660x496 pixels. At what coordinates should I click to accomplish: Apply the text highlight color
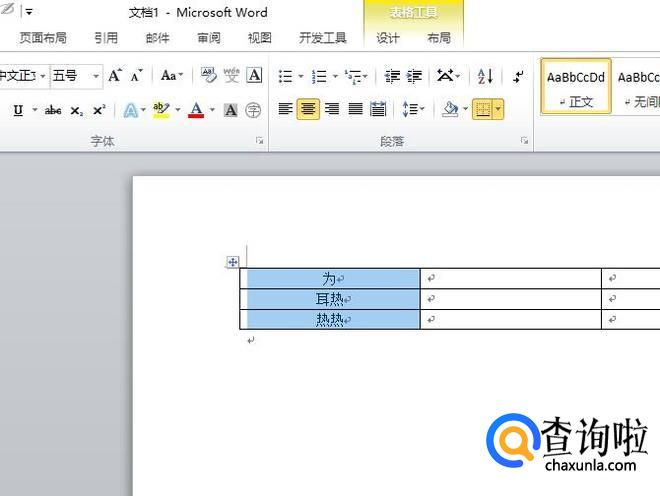161,110
